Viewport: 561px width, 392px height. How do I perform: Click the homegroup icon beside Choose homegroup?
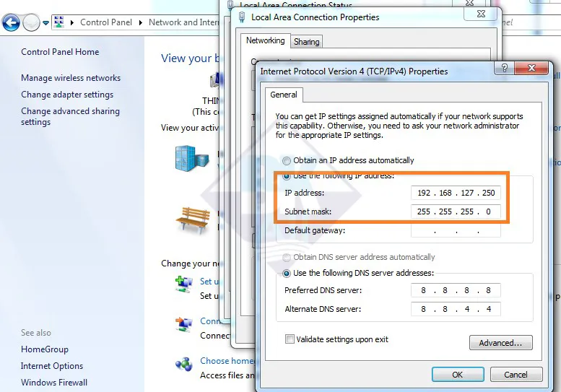tap(183, 363)
